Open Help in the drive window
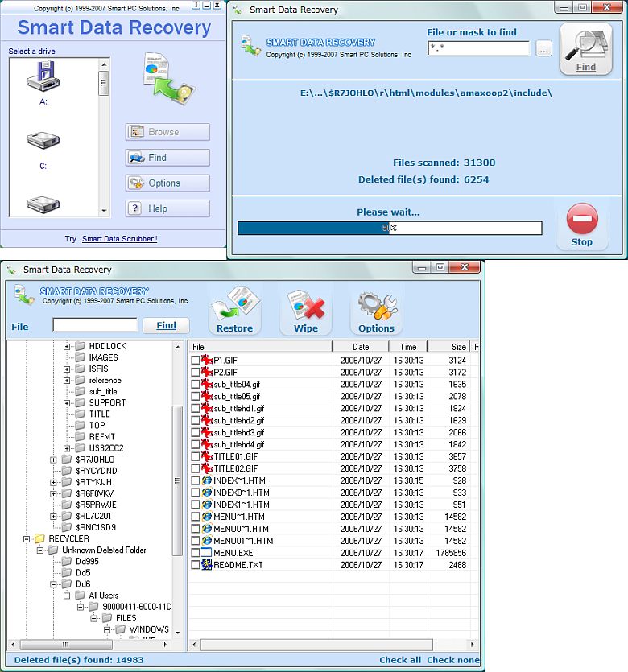 click(x=167, y=208)
